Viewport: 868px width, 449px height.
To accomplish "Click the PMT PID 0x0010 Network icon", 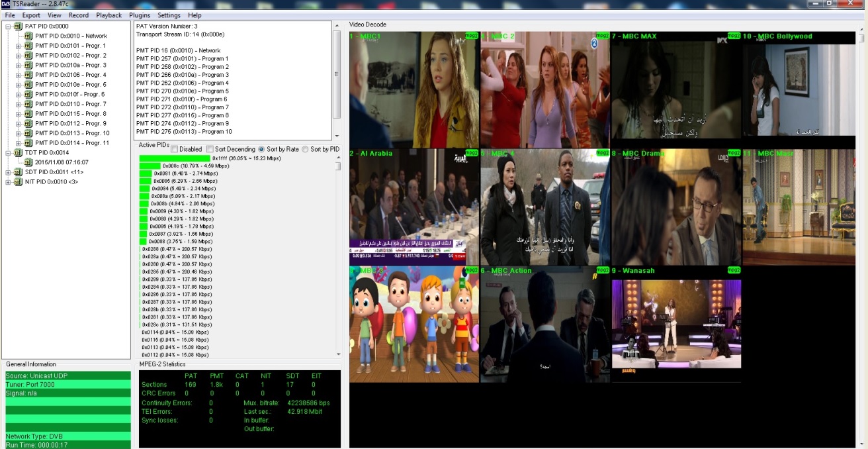I will (28, 36).
